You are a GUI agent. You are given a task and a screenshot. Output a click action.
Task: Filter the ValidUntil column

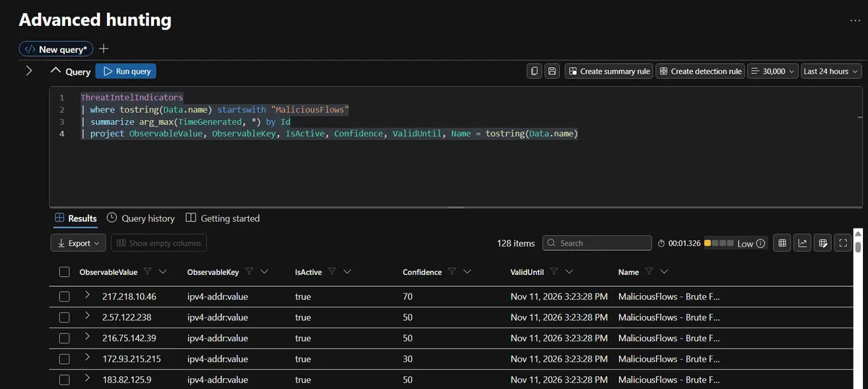coord(554,272)
